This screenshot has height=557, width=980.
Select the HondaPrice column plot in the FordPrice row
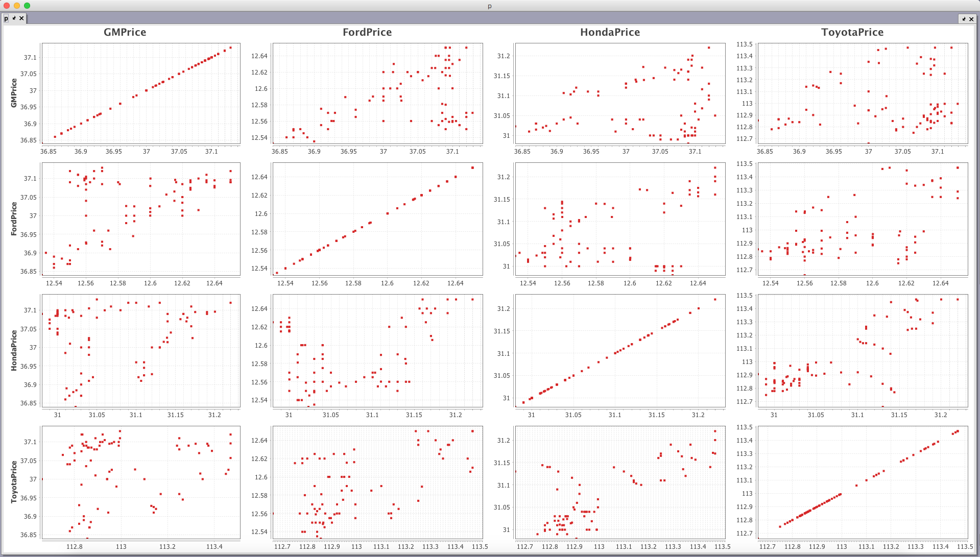(620, 219)
